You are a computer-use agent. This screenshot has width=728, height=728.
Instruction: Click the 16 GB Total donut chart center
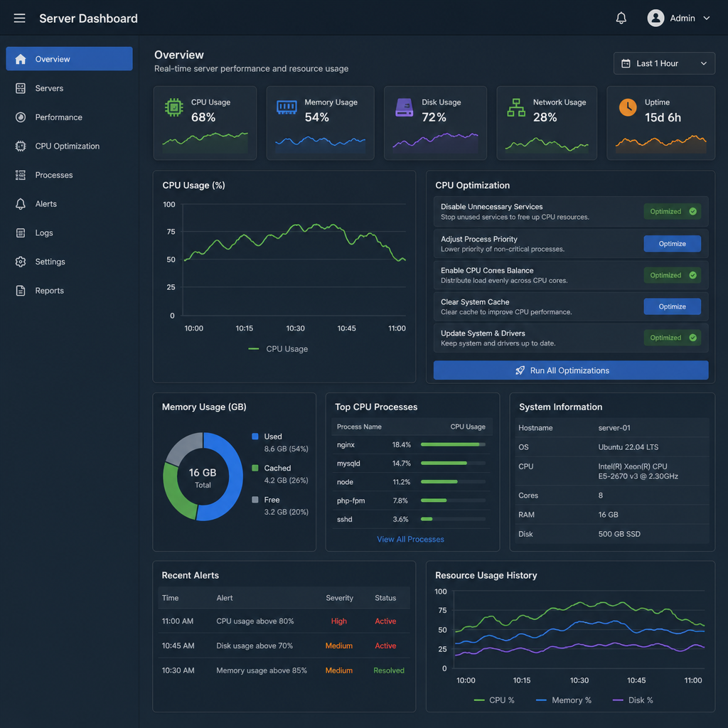[203, 477]
